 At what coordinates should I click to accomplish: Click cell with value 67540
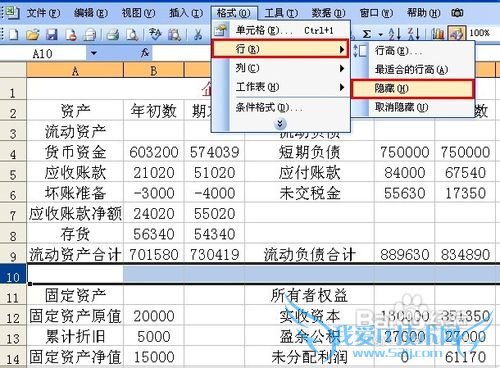click(465, 172)
